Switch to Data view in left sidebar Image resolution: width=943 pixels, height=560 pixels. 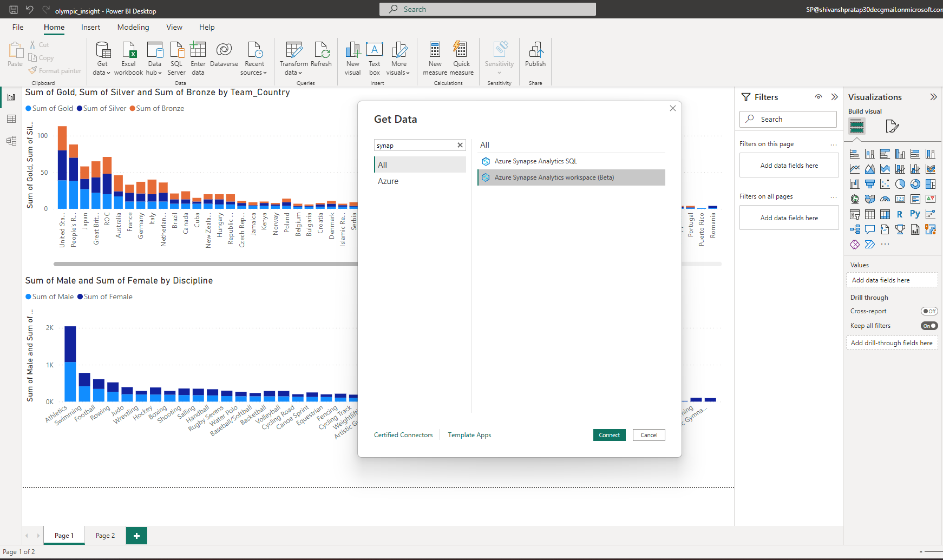pyautogui.click(x=11, y=119)
